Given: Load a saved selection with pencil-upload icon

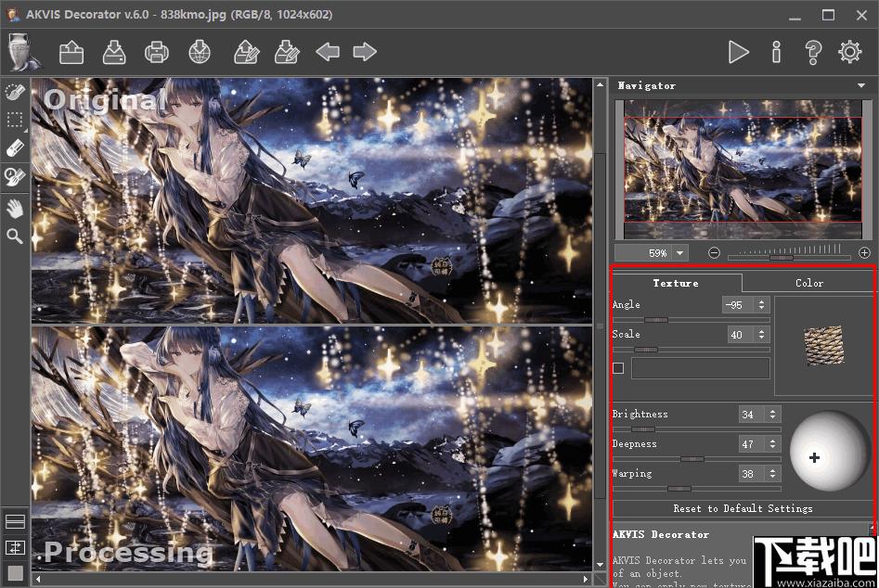Looking at the screenshot, I should coord(246,52).
